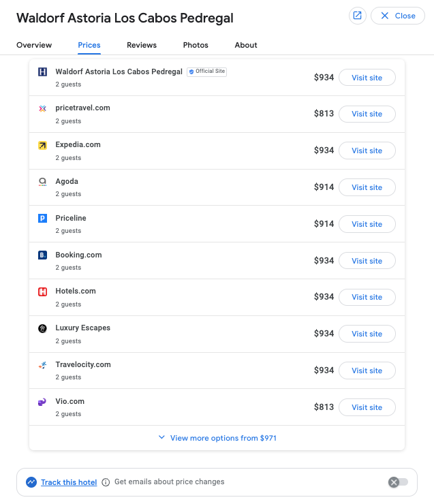Screen dimensions: 434x504
Task: Click the Booking.com provider name
Action: coord(78,255)
